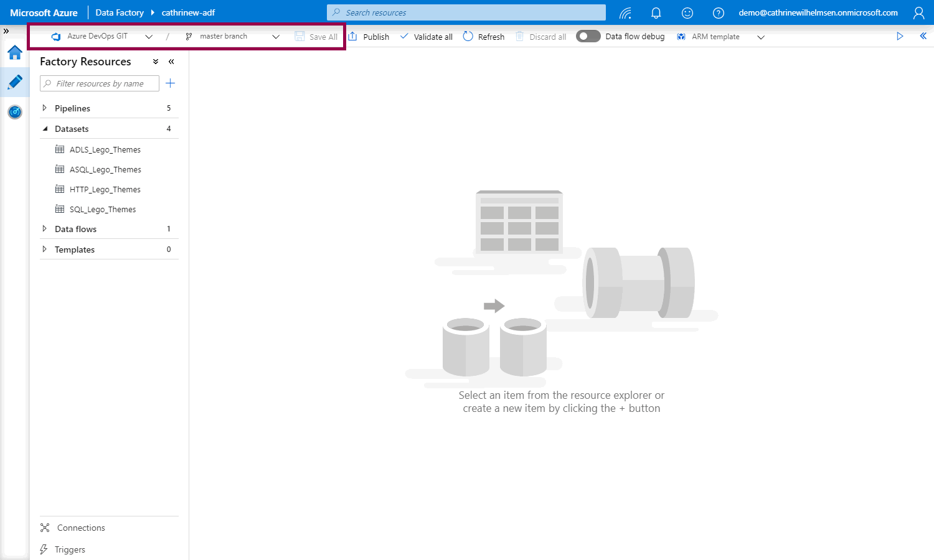This screenshot has height=560, width=934.
Task: Open the feedback smiley icon
Action: pos(687,13)
